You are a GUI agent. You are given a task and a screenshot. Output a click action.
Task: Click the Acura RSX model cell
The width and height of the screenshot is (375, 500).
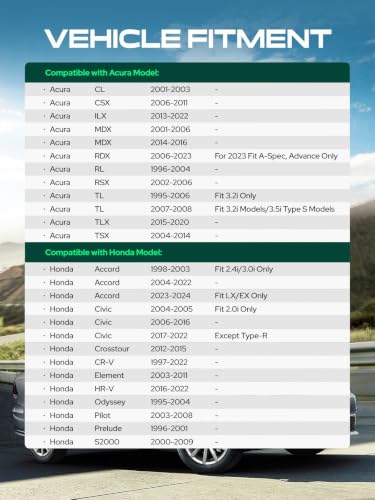(x=102, y=183)
